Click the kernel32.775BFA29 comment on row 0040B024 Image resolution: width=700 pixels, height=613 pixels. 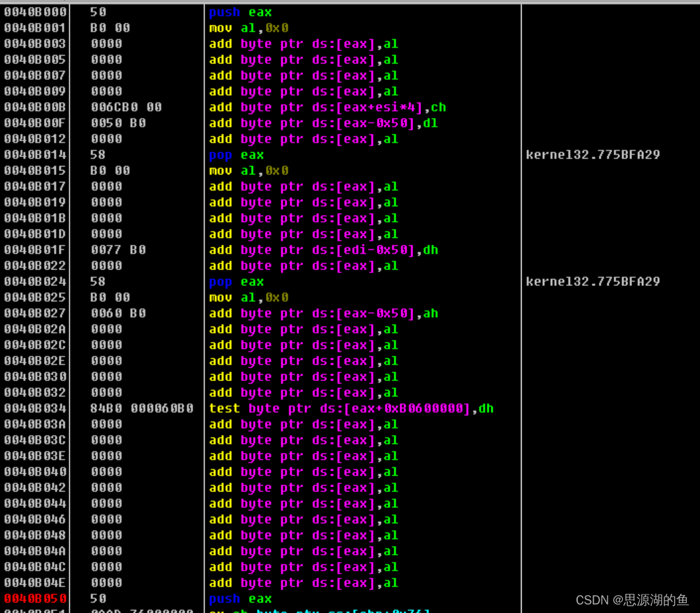click(593, 281)
